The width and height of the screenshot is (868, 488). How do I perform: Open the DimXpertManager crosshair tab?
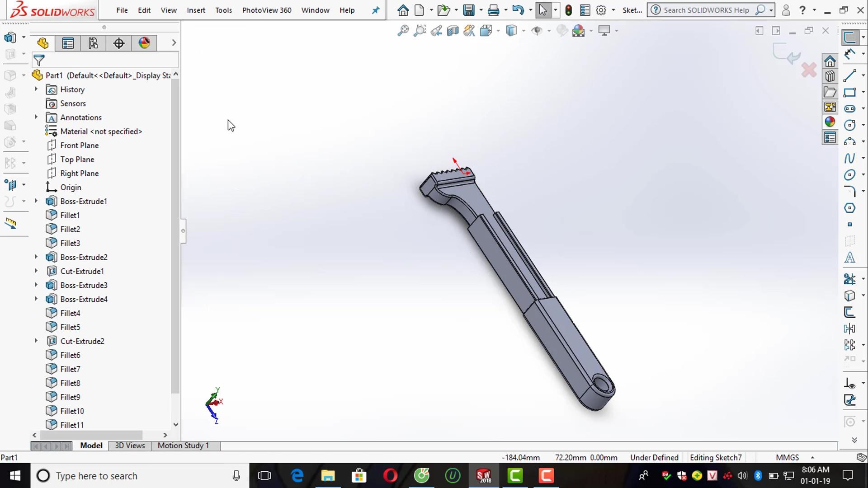point(119,43)
